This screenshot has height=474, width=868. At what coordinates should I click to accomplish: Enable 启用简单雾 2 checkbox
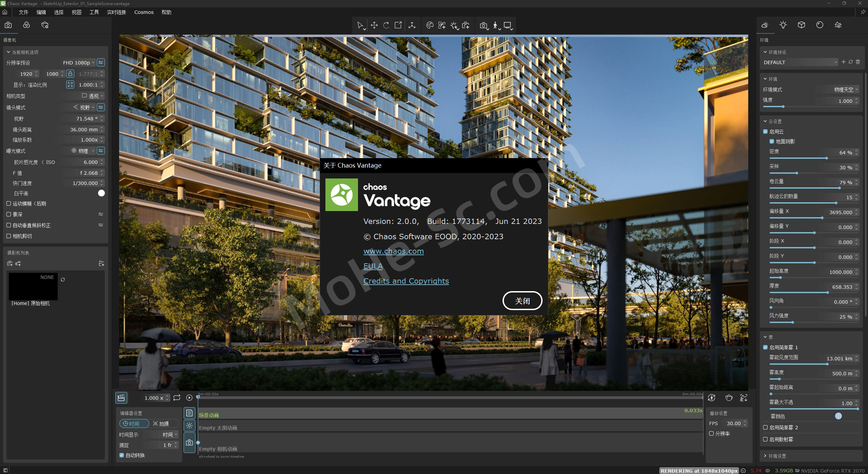point(765,428)
